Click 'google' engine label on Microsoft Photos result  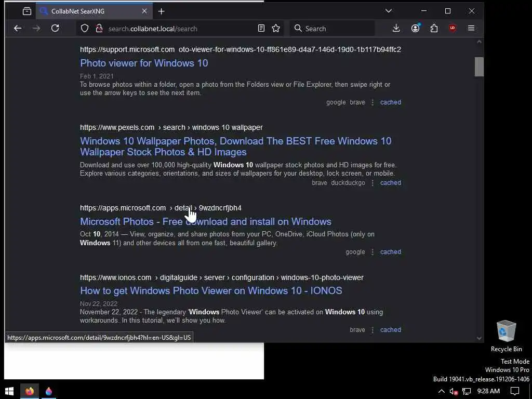pos(355,252)
